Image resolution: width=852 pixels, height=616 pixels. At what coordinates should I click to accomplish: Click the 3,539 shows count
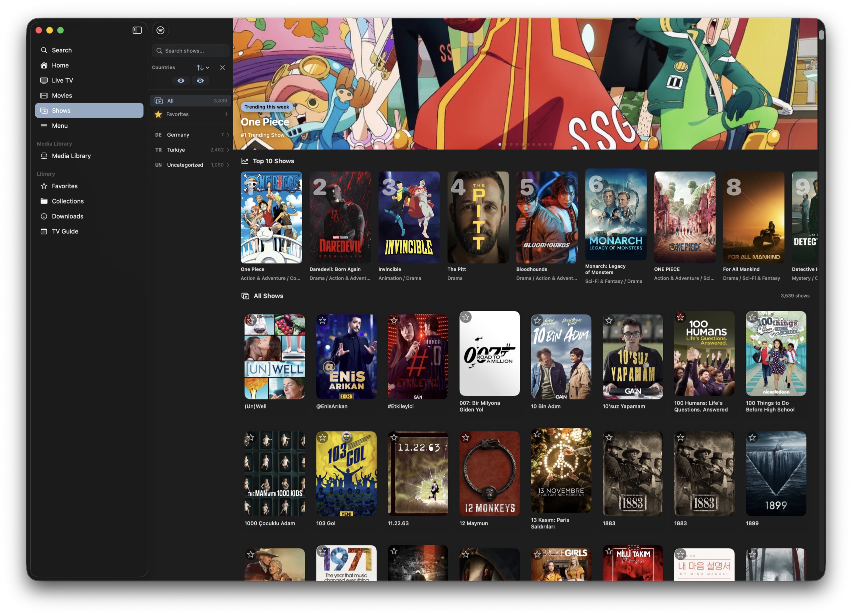[x=795, y=296]
